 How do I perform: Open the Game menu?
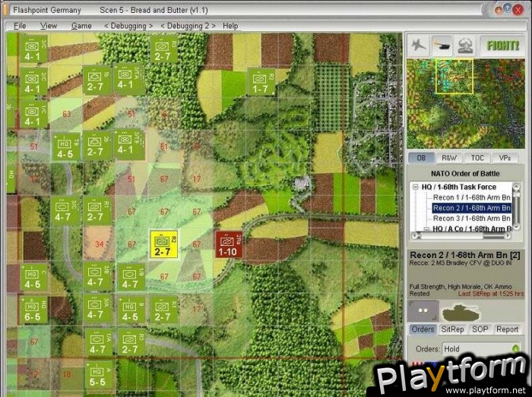click(81, 26)
